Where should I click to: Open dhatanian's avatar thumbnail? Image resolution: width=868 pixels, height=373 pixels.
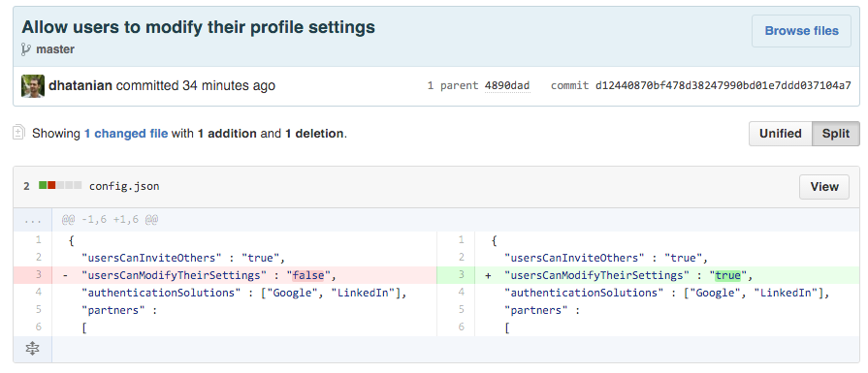pyautogui.click(x=33, y=85)
